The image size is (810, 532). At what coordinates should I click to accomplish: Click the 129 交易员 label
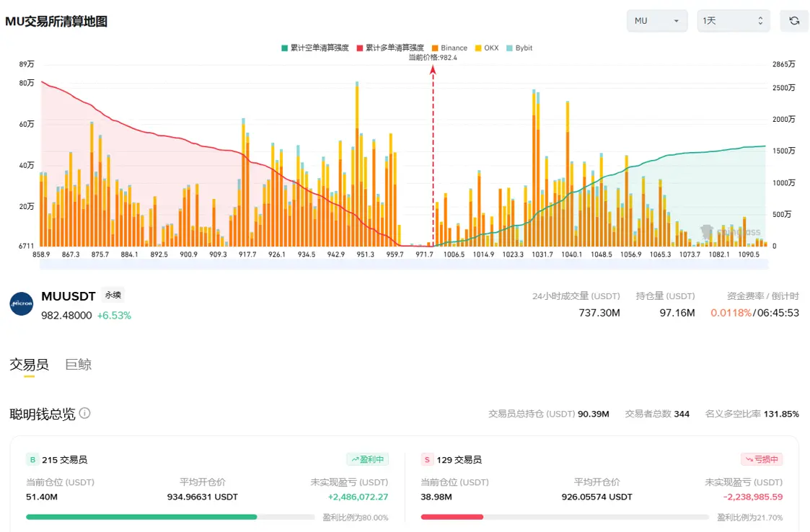(459, 460)
